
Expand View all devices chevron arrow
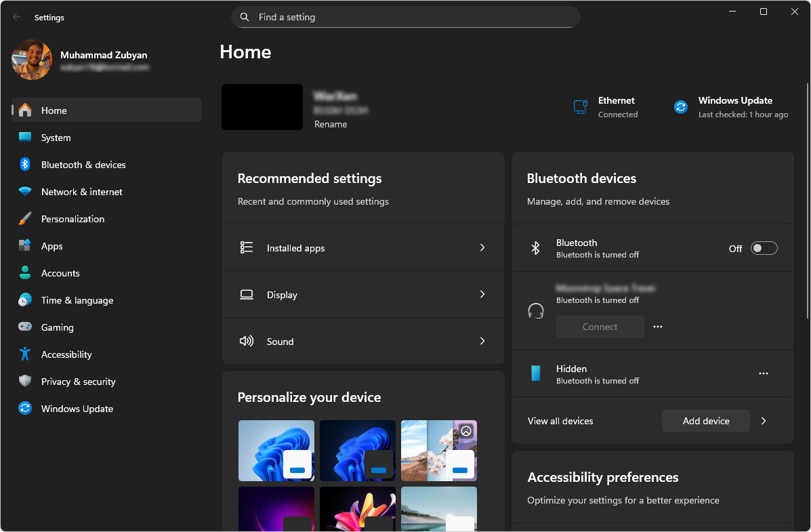pyautogui.click(x=764, y=421)
